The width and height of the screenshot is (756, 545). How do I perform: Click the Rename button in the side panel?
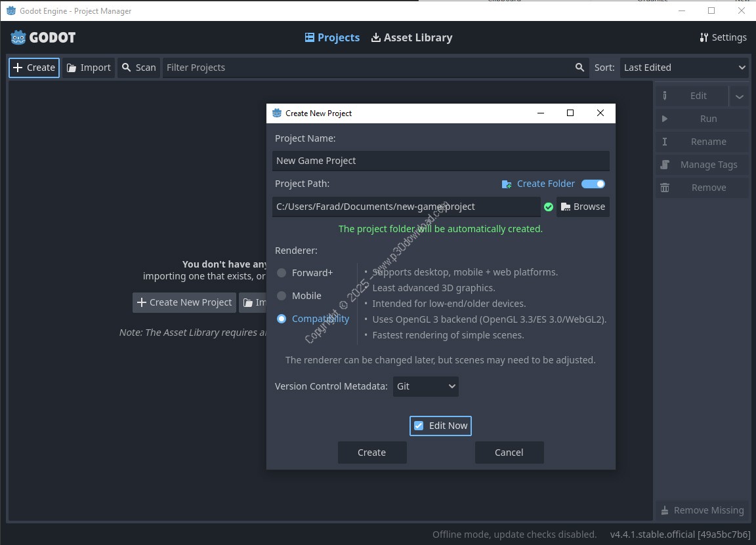point(702,142)
